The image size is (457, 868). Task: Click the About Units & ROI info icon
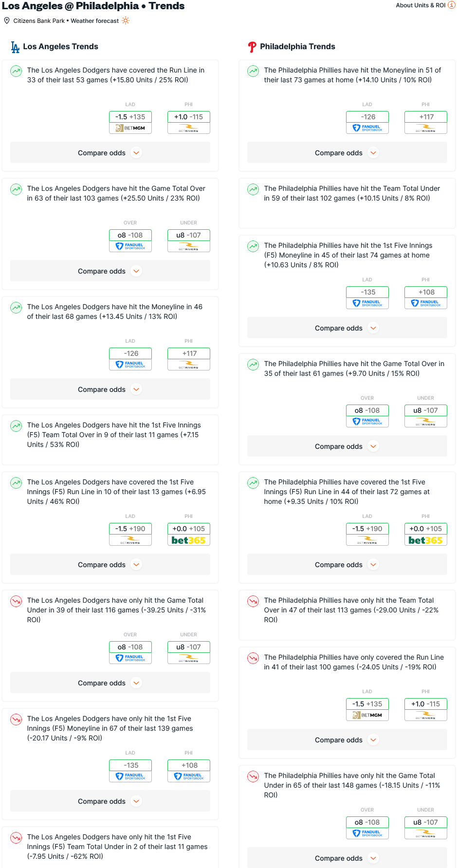point(451,5)
